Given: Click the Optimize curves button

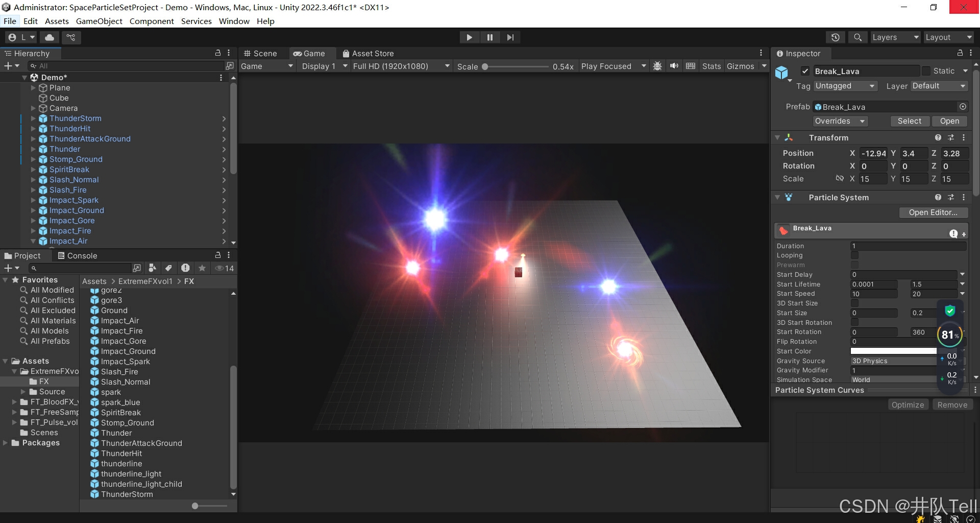Looking at the screenshot, I should (x=908, y=405).
